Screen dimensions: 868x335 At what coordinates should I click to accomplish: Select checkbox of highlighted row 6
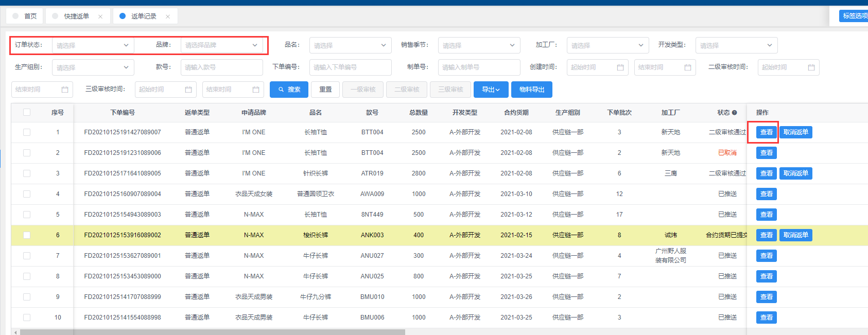coord(27,235)
